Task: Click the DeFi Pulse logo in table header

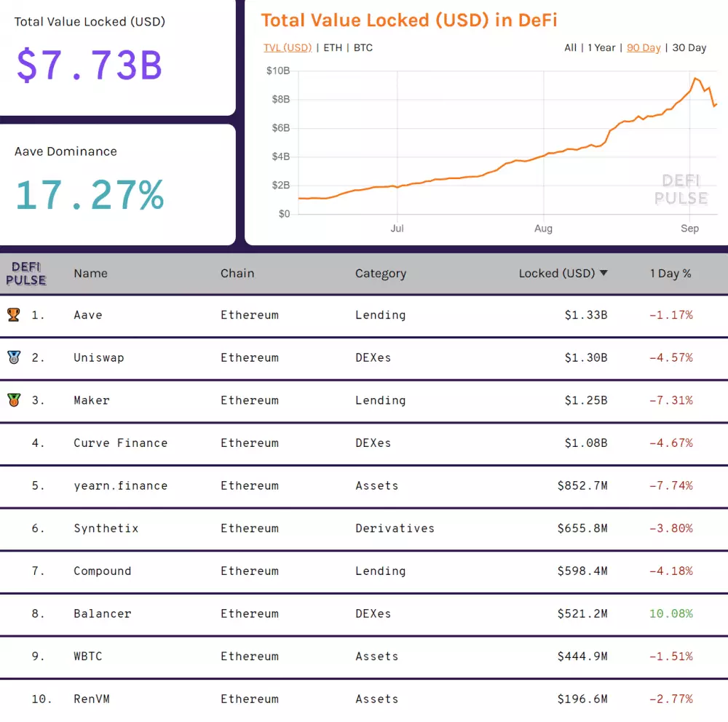Action: click(x=26, y=274)
